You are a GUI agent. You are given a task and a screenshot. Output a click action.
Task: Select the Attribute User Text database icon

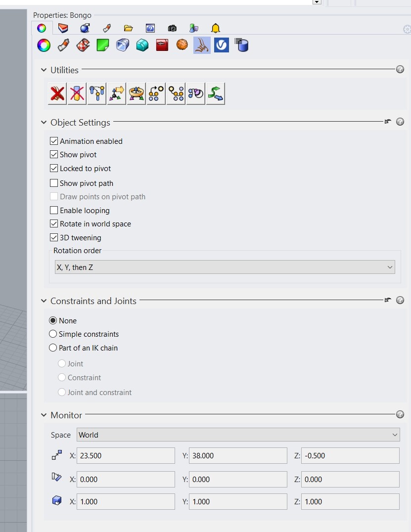click(x=241, y=45)
